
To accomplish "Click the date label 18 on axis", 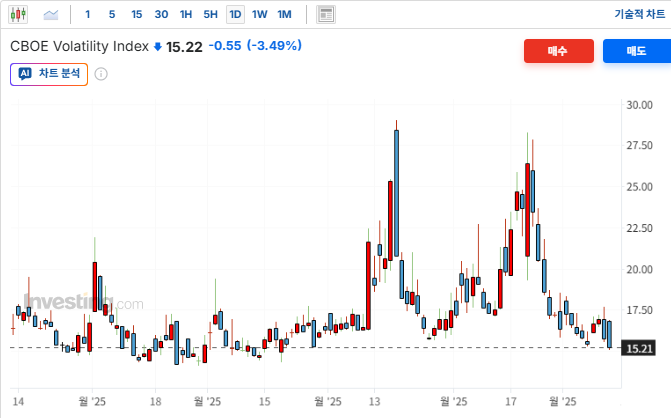I will (x=156, y=402).
